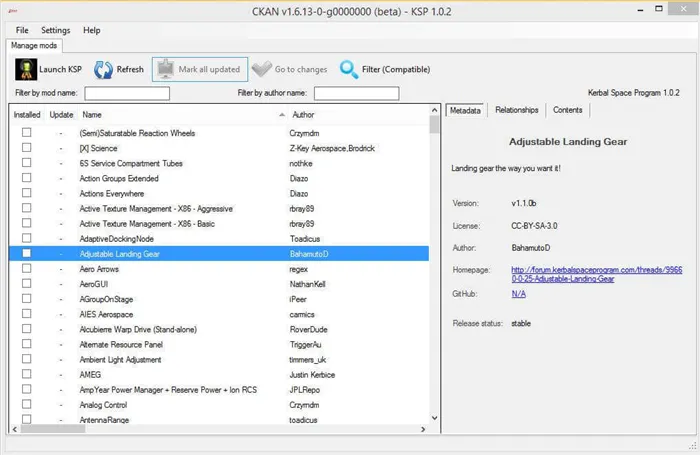
Task: Check the AMEG mod box
Action: [27, 374]
